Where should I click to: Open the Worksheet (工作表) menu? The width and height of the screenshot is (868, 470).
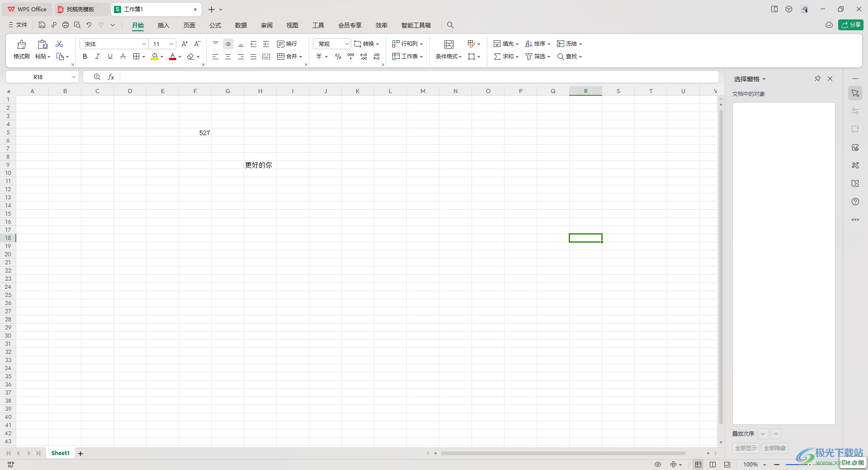[x=407, y=56]
